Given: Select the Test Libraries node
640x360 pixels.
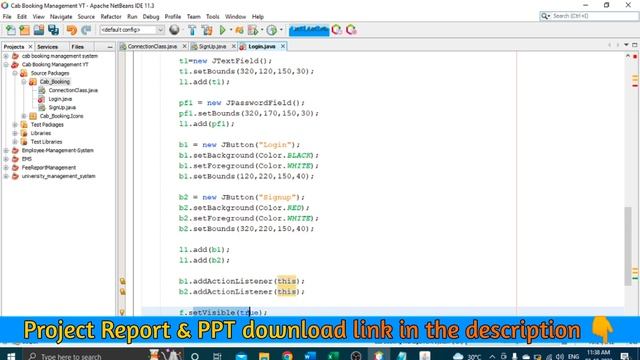Looking at the screenshot, I should 46,142.
